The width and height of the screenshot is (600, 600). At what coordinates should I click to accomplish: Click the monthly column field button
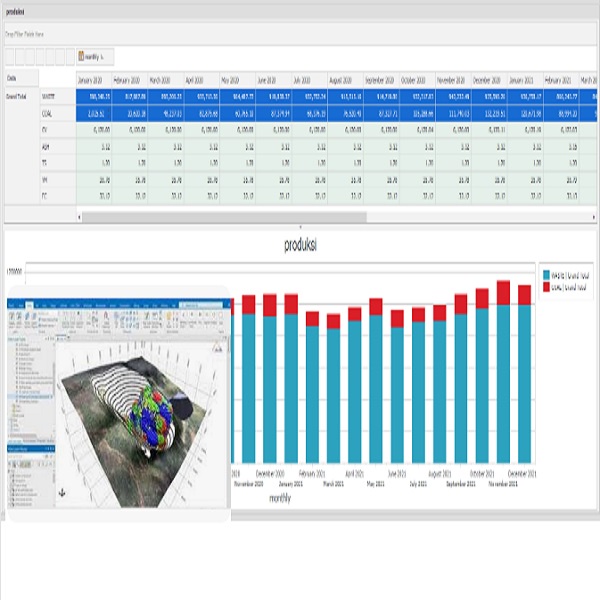[x=95, y=57]
